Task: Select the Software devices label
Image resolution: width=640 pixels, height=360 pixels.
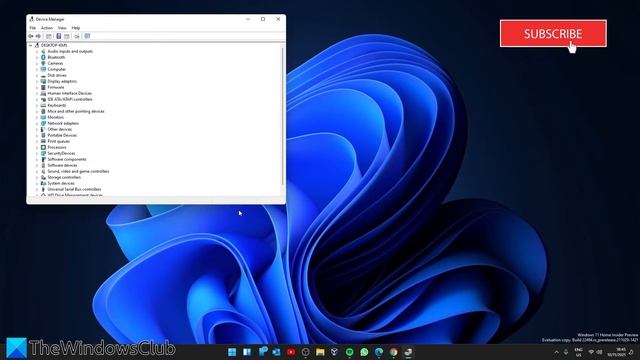Action: (x=62, y=165)
